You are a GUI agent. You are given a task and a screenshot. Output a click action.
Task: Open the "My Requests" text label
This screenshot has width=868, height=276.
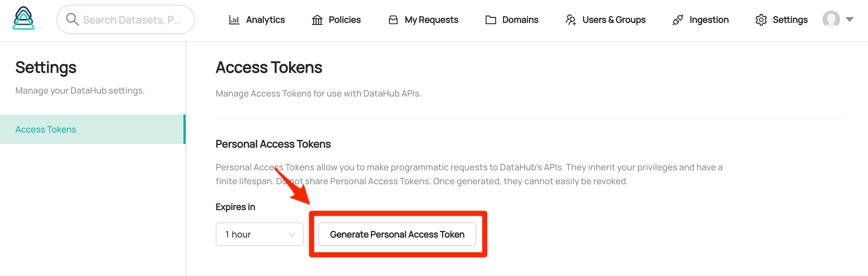coord(431,20)
